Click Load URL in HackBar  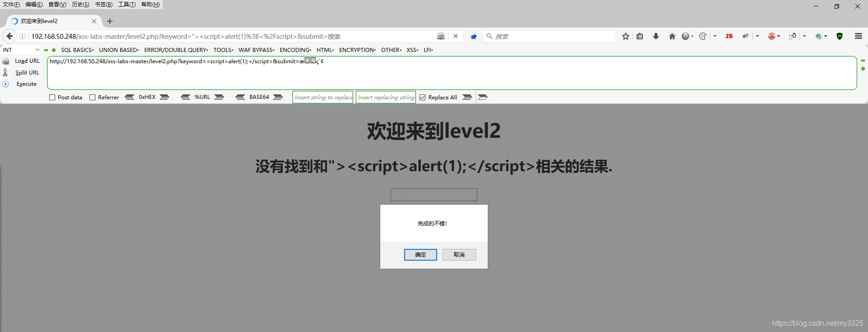(27, 61)
